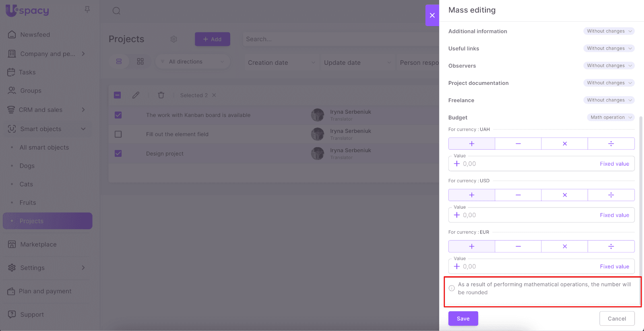Image resolution: width=644 pixels, height=331 pixels.
Task: Check 'Fill out the element field' row
Action: [118, 134]
